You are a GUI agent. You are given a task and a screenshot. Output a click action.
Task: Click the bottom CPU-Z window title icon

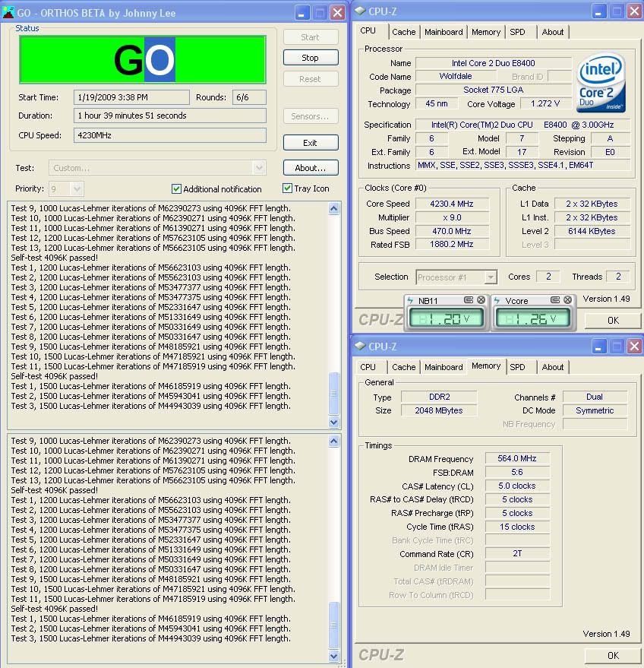tap(360, 346)
